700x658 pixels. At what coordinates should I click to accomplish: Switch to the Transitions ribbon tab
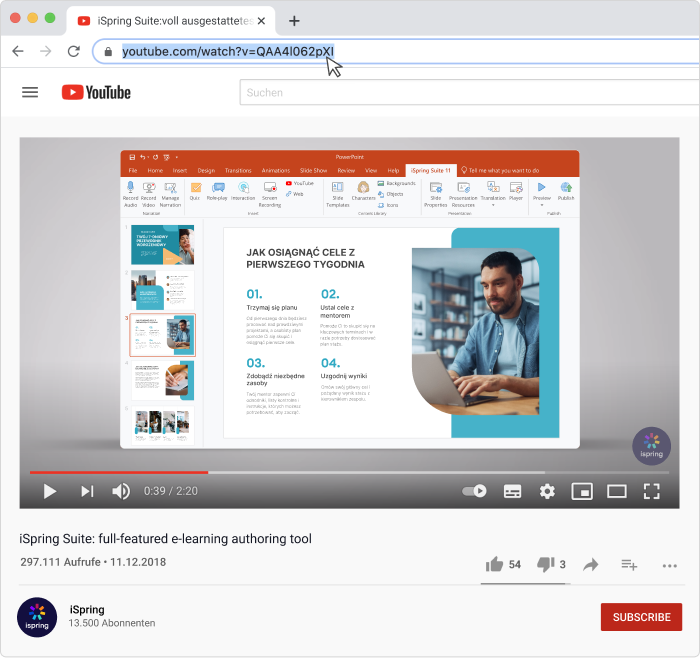pos(238,171)
